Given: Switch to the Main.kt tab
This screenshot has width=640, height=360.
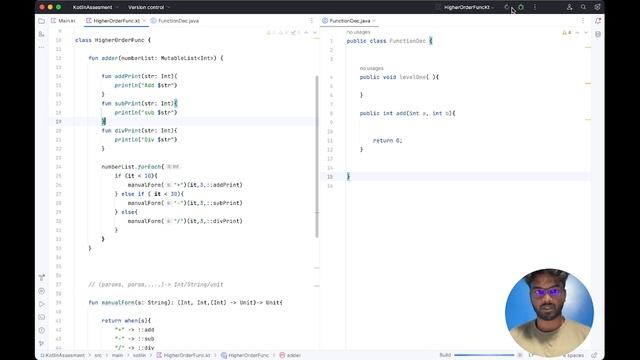Looking at the screenshot, I should 64,21.
